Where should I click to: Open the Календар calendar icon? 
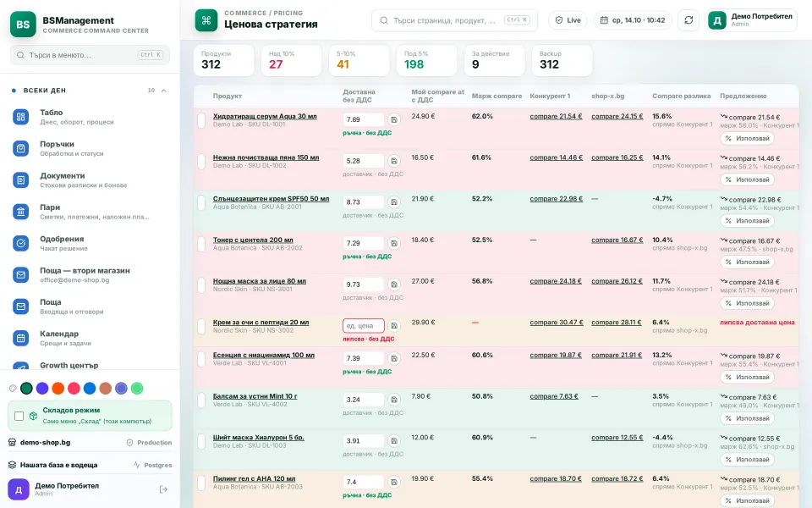20,338
